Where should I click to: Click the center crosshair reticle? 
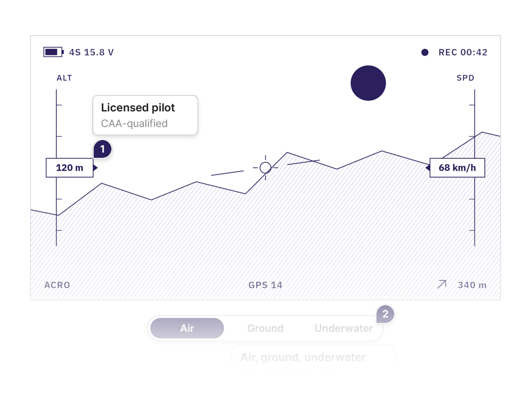pyautogui.click(x=265, y=168)
